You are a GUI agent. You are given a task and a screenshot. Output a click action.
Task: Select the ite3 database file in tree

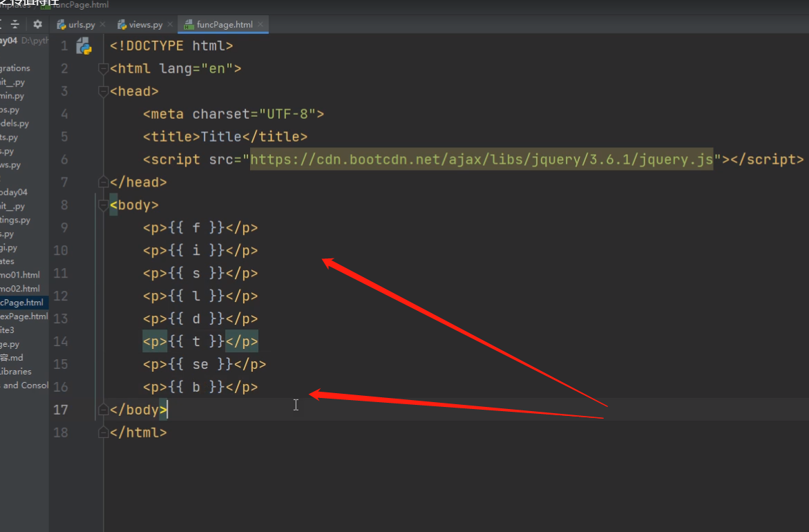[x=7, y=330]
